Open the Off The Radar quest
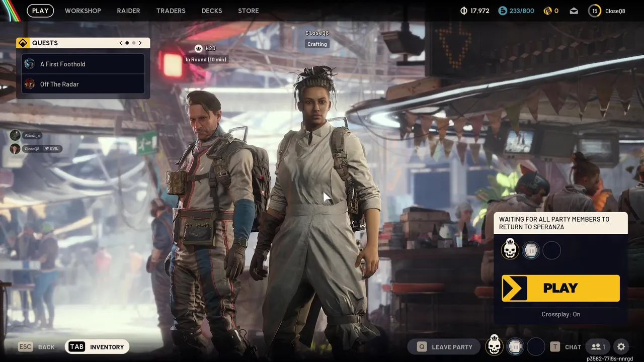 [84, 84]
